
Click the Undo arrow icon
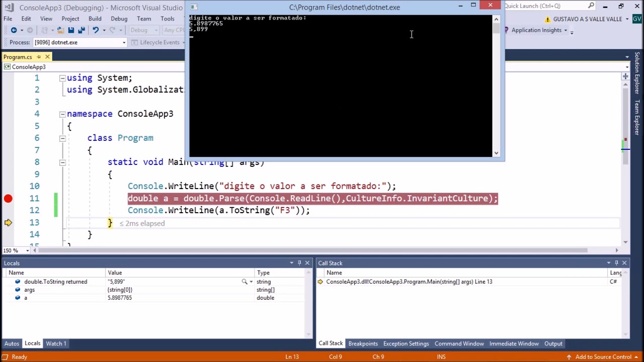pyautogui.click(x=95, y=30)
